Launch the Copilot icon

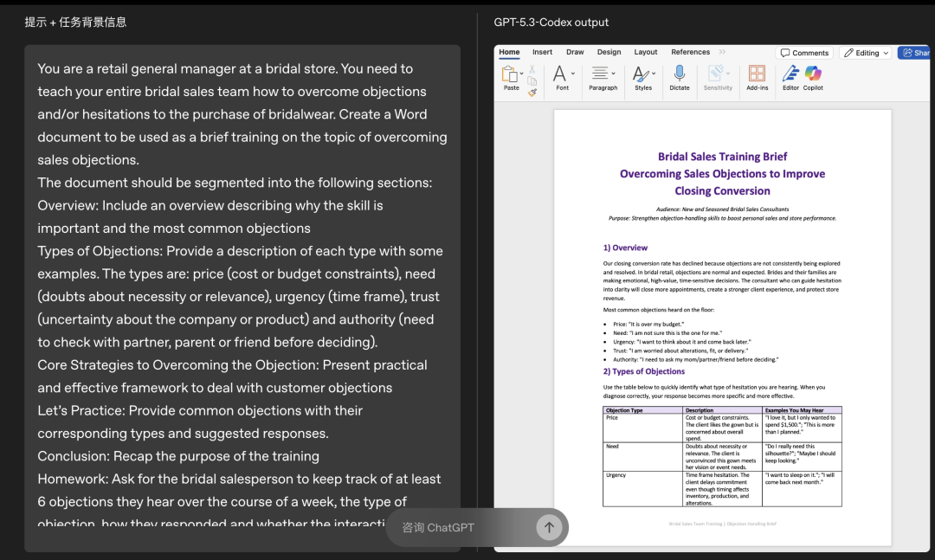tap(813, 74)
